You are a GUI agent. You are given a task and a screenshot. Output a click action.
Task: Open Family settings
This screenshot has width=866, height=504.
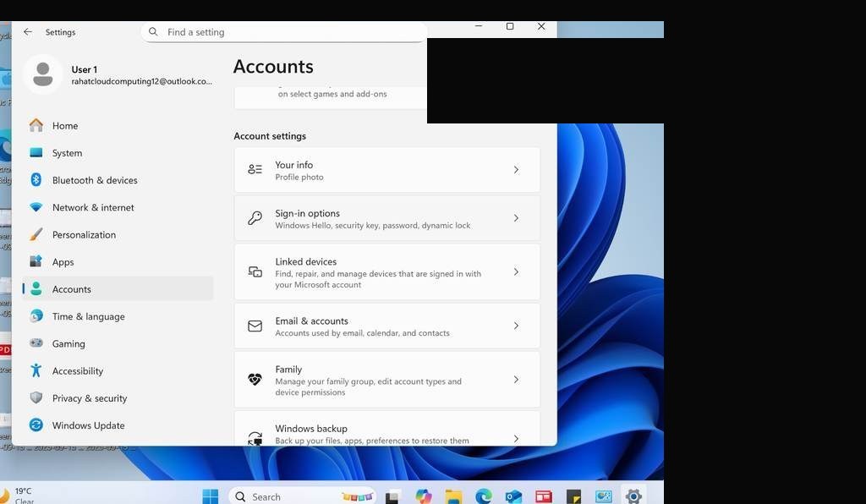tap(386, 380)
